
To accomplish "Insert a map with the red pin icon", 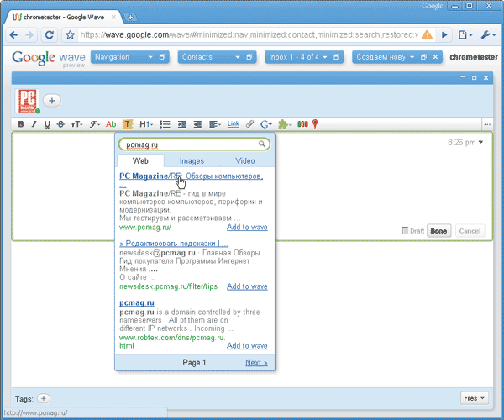I will tap(315, 124).
